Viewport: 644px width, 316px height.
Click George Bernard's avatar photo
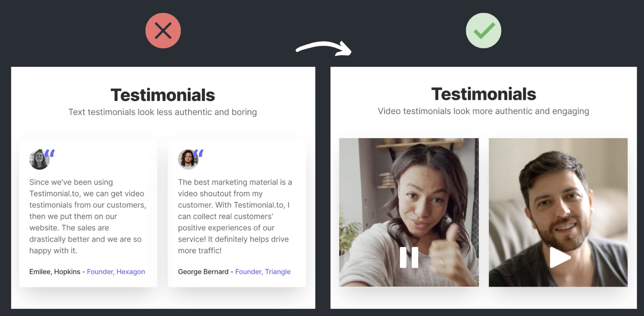188,159
